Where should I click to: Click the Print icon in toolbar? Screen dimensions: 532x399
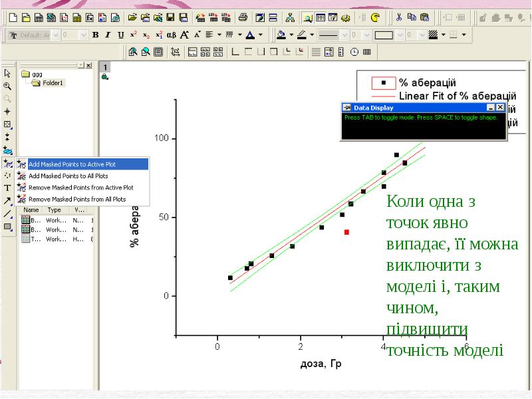tap(243, 18)
